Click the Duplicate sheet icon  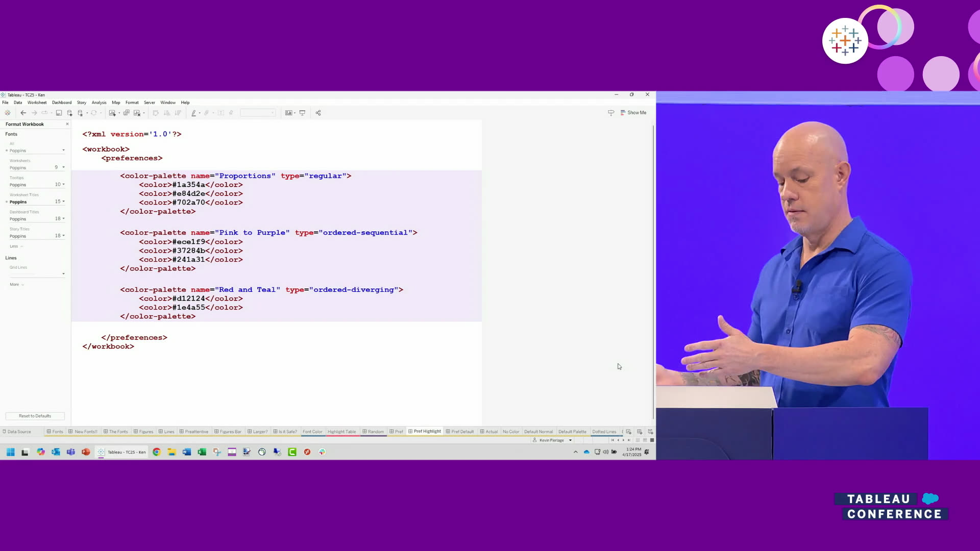(126, 113)
